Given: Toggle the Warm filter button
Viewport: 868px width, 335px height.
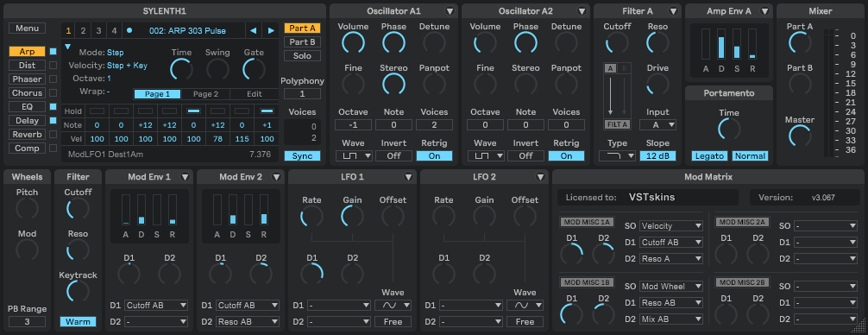Looking at the screenshot, I should coord(78,322).
